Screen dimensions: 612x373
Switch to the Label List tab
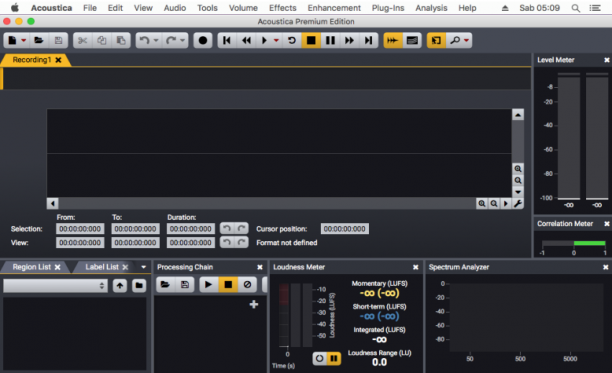point(102,267)
